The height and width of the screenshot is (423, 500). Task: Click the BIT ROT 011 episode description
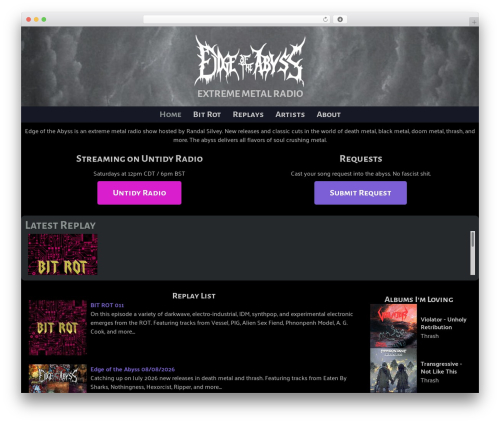222,323
